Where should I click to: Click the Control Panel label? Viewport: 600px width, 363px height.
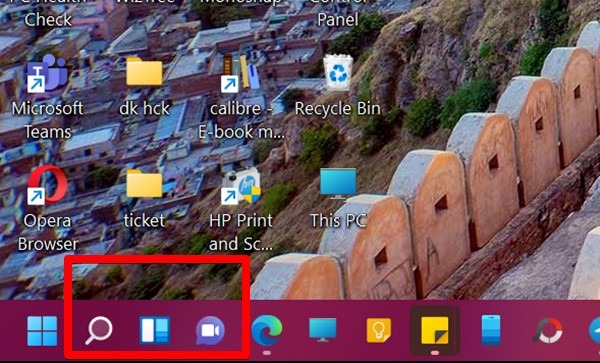click(338, 13)
